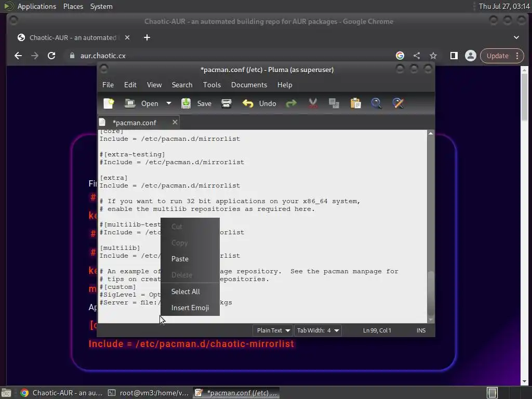
Task: Click the aur.chaotic.cx address bar
Action: [231, 56]
